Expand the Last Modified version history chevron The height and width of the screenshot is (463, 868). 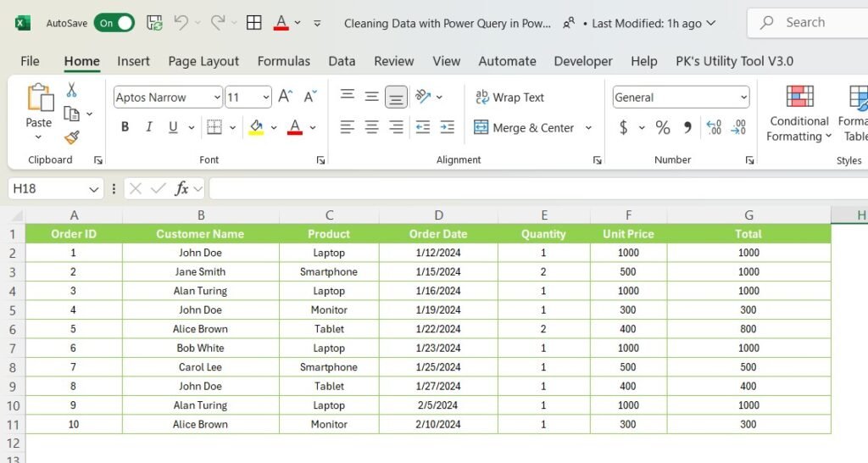click(711, 23)
